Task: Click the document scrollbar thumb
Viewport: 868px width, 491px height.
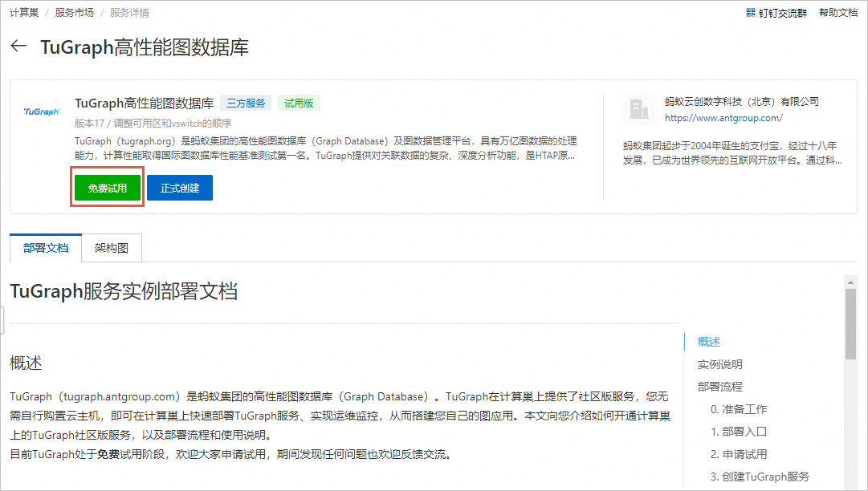Action: 851,325
